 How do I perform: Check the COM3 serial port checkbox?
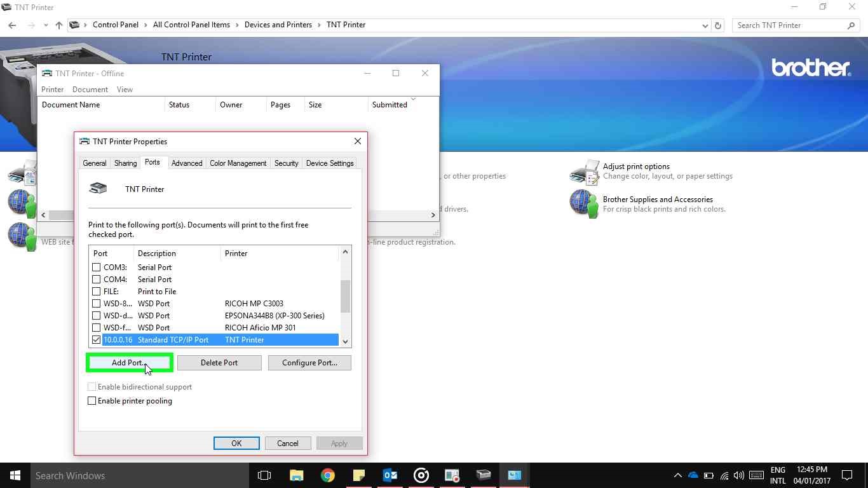tap(97, 268)
